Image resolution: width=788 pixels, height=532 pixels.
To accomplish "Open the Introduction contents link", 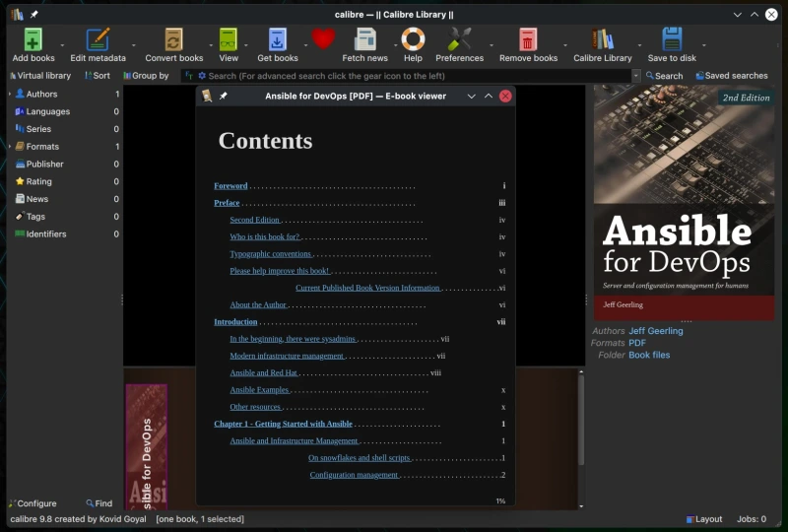I will pyautogui.click(x=235, y=322).
